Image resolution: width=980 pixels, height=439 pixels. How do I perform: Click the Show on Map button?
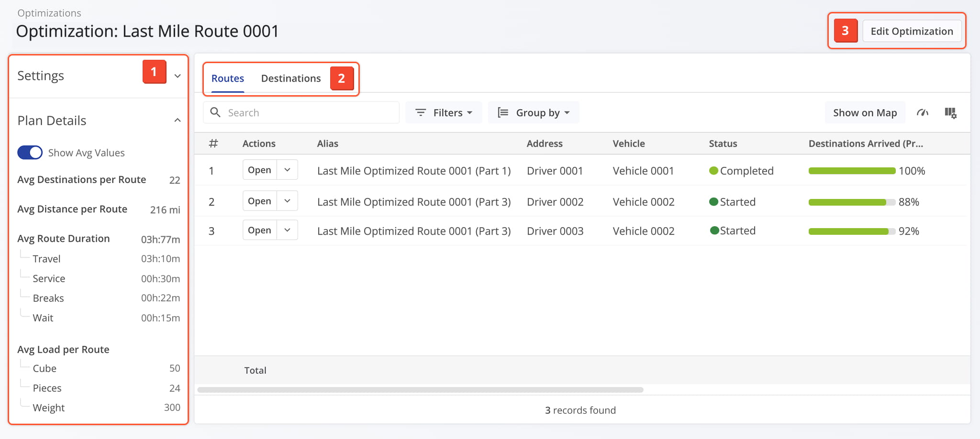865,113
